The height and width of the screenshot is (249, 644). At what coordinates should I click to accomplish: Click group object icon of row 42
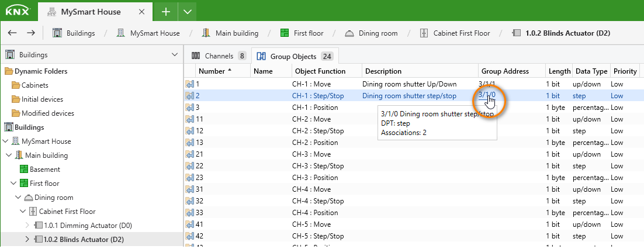point(189,236)
